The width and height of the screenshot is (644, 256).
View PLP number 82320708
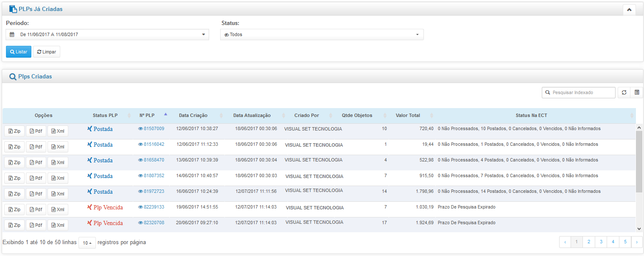151,223
